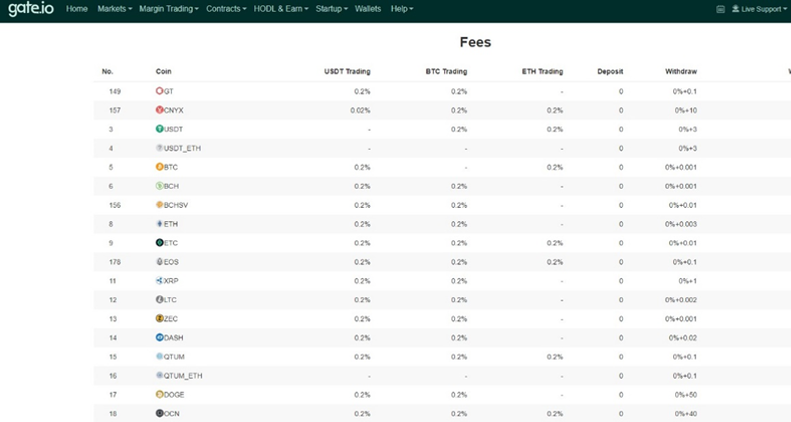Click the XRP coin icon

[x=159, y=281]
